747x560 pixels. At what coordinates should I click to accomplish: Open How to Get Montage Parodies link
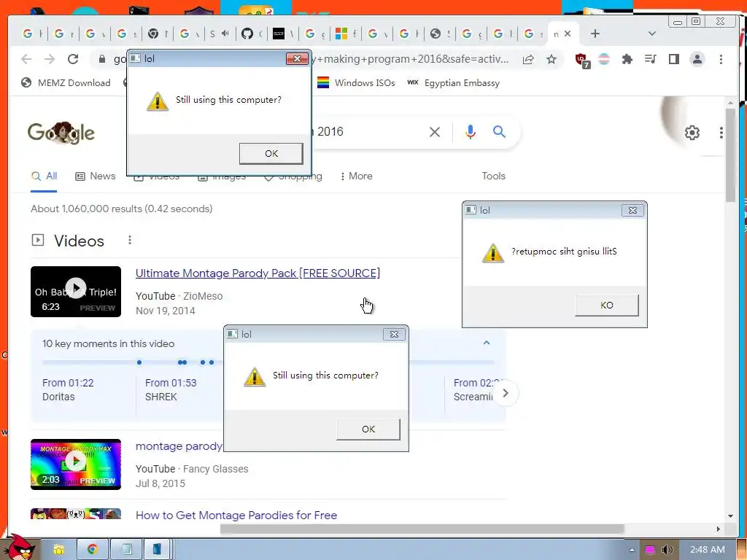[236, 516]
